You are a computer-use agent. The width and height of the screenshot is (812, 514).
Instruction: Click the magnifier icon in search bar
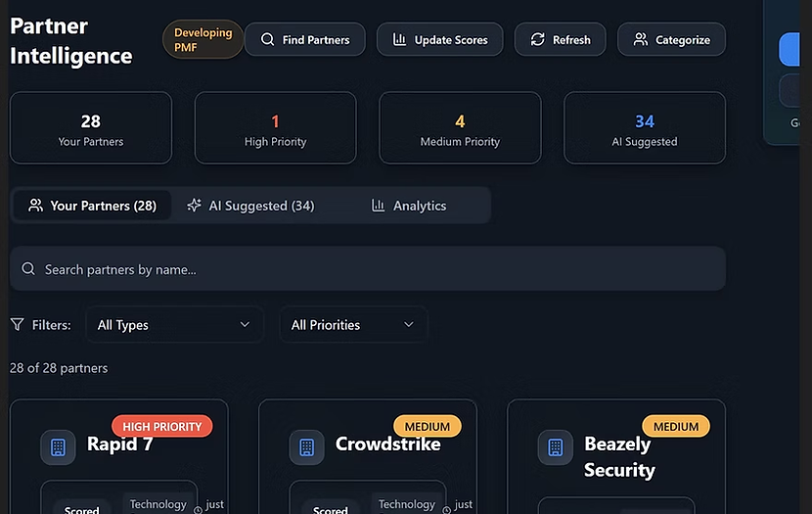[x=28, y=269]
